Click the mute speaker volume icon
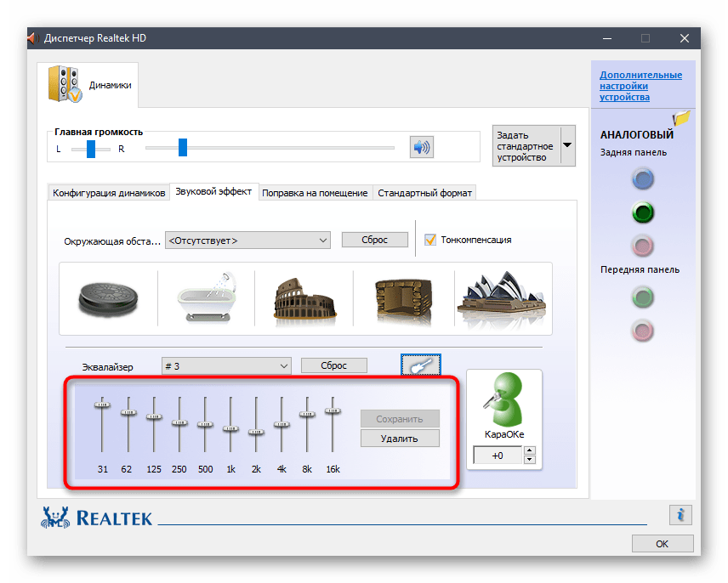Screen dimensions: 728x583 tap(421, 148)
